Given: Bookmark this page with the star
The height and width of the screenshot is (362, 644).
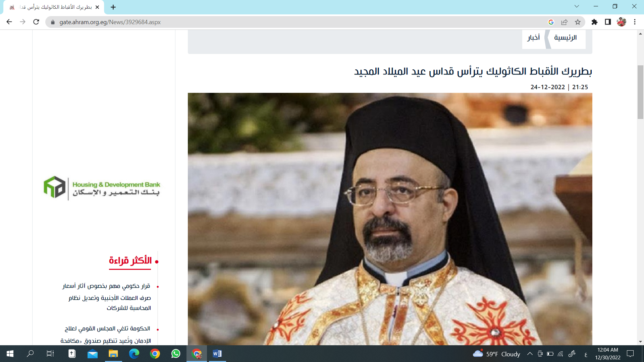Looking at the screenshot, I should click(578, 22).
